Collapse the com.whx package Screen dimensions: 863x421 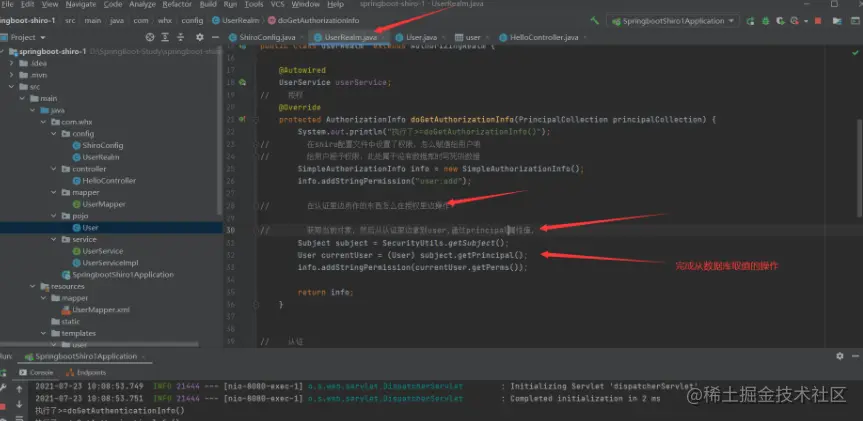click(43, 122)
